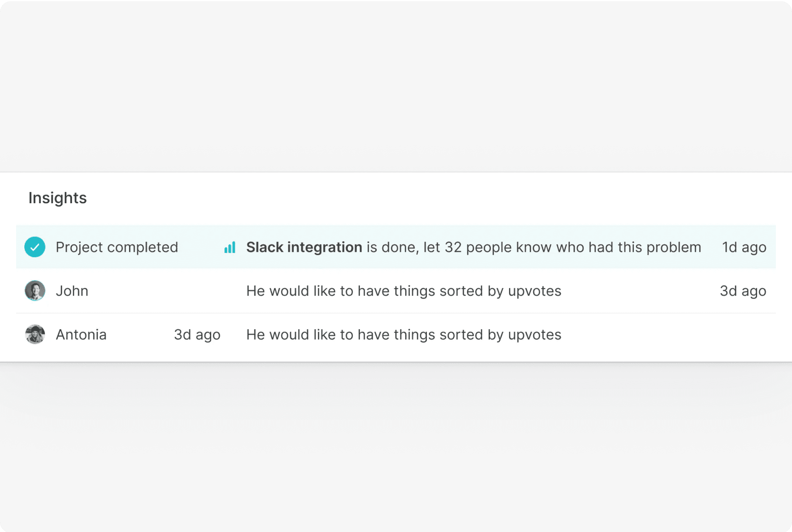Click the name John

[72, 291]
